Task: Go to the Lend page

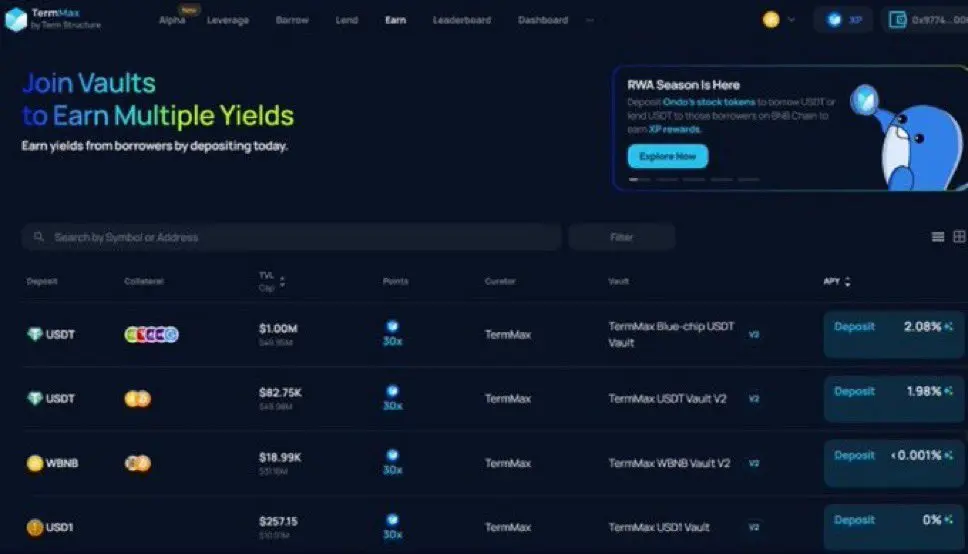Action: pyautogui.click(x=346, y=20)
